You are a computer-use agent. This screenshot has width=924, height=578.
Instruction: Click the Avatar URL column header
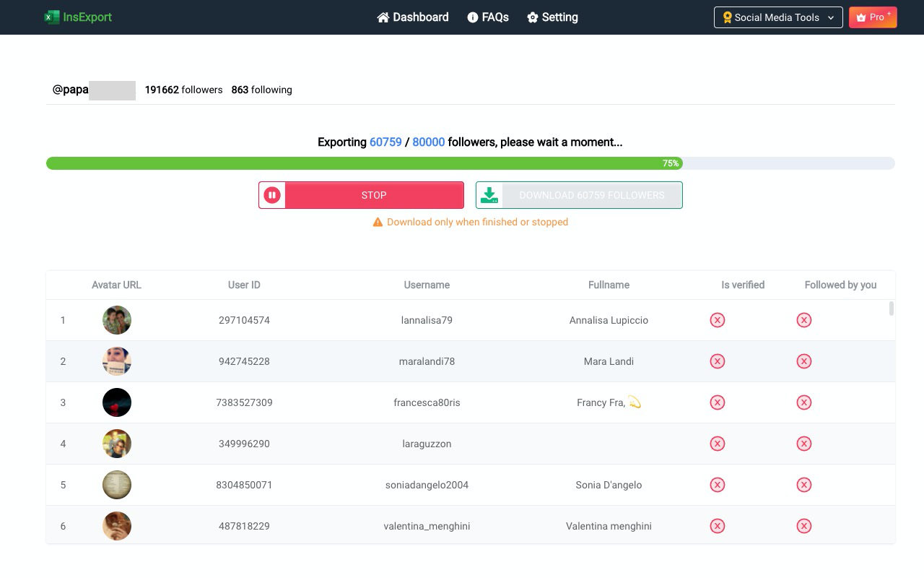click(116, 285)
